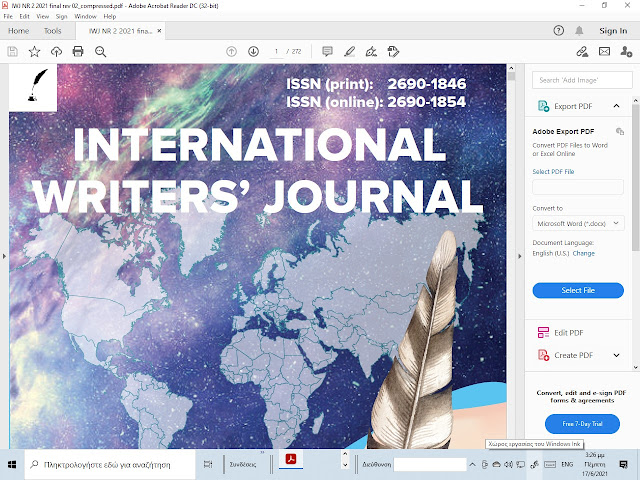Screen dimensions: 640x480
Task: Click the current page number field
Action: 276,51
